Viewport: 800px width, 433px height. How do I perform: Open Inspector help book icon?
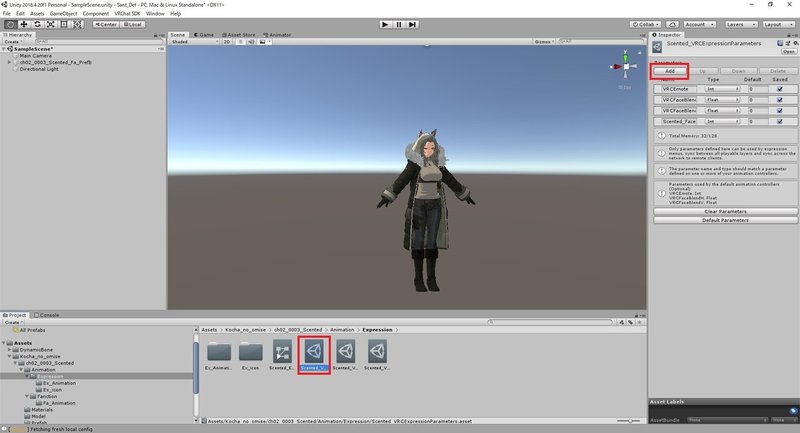point(780,43)
